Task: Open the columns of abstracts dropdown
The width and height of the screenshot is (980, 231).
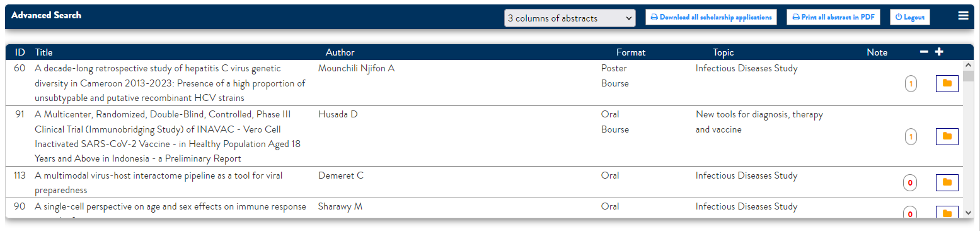Action: pos(570,18)
